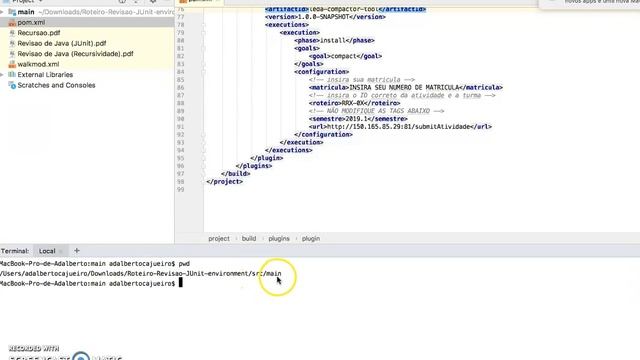Screen dimensions: 640x360
Task: Click the matricula placeholder INSIRA SEU NUMERO DE MATRICULA
Action: (x=404, y=87)
